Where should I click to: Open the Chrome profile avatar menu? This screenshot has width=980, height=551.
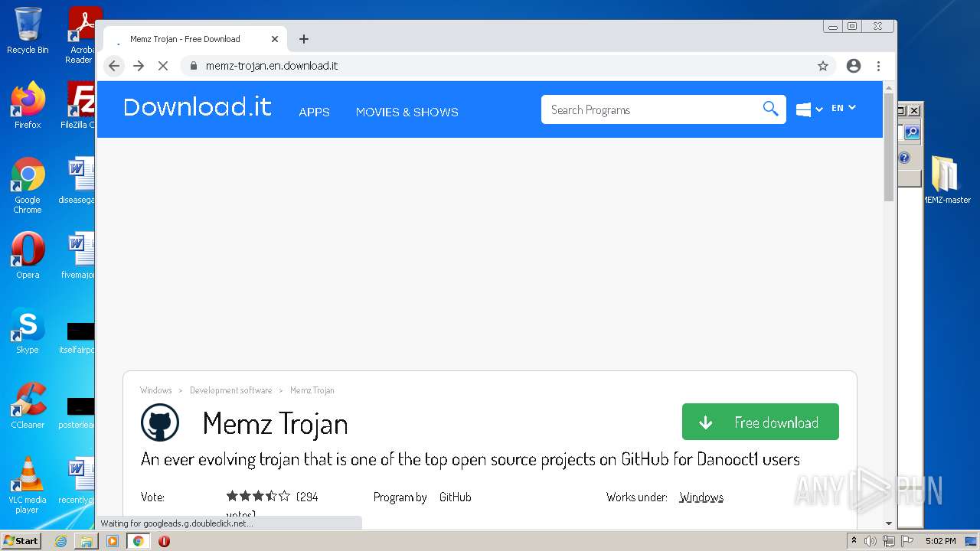854,66
